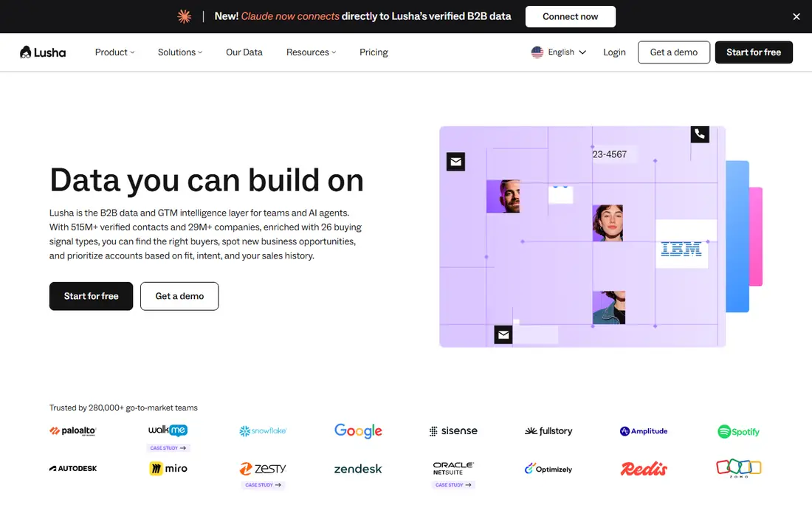Click Get a demo in the header
This screenshot has width=812, height=508.
674,52
